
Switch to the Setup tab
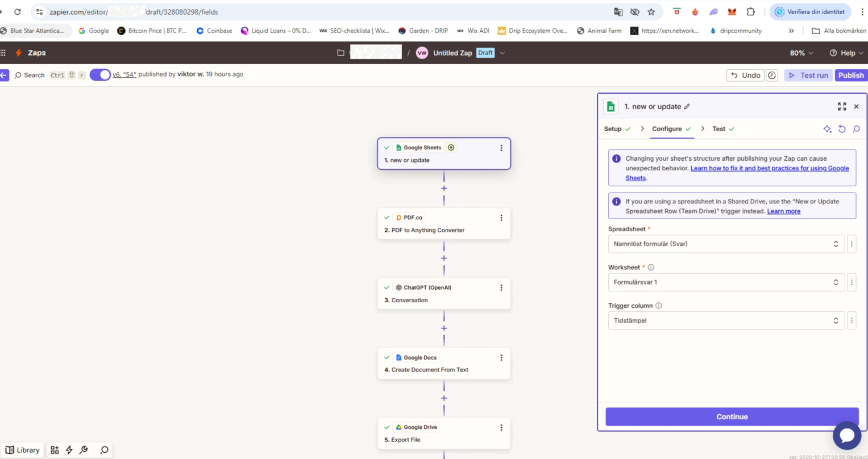tap(613, 129)
